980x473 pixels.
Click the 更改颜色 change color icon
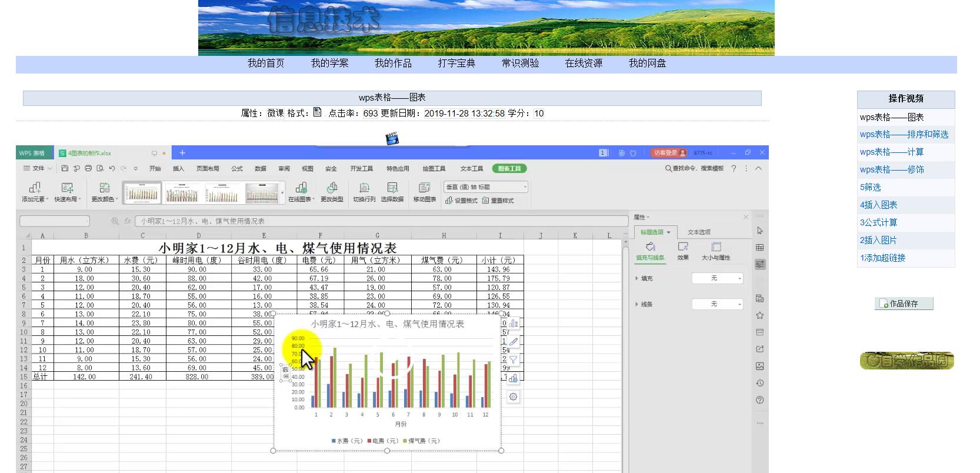[x=104, y=188]
